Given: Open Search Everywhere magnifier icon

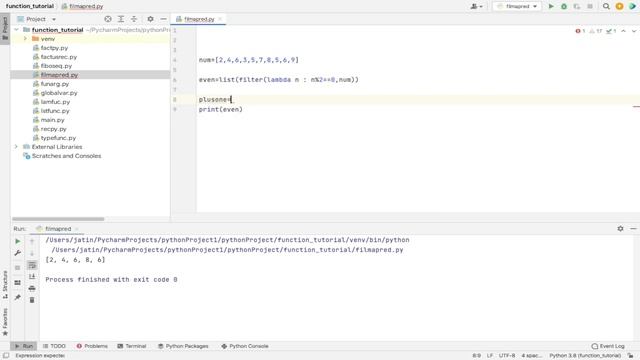Looking at the screenshot, I should [606, 6].
